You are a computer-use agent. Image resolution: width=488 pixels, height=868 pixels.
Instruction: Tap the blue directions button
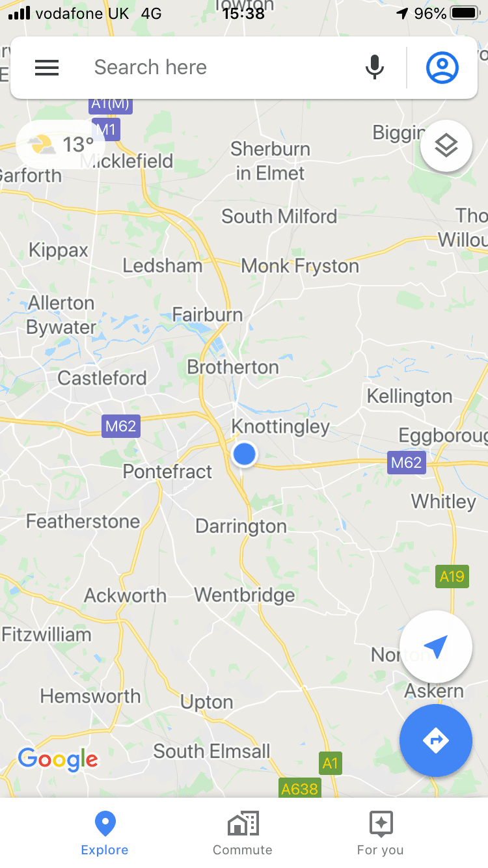pos(435,740)
